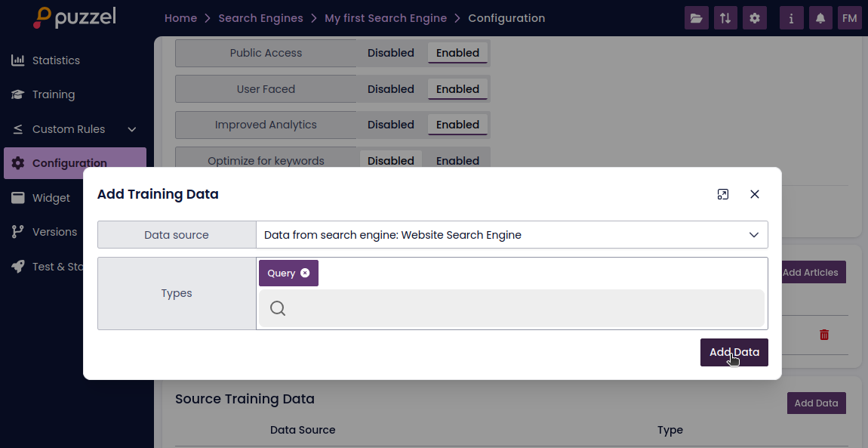868x448 pixels.
Task: Go to Training in the sidebar
Action: pos(53,94)
